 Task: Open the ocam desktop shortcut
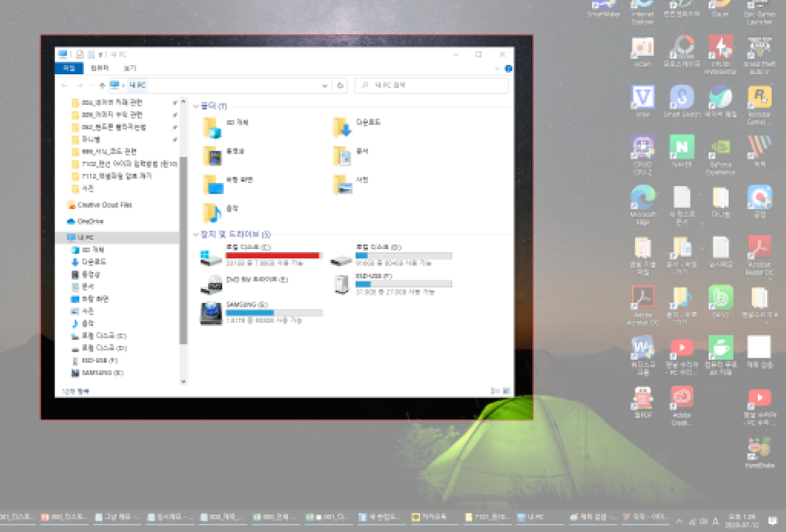pyautogui.click(x=643, y=51)
